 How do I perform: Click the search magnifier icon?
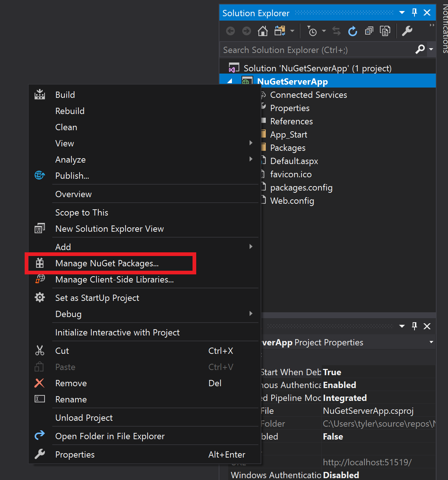click(420, 49)
